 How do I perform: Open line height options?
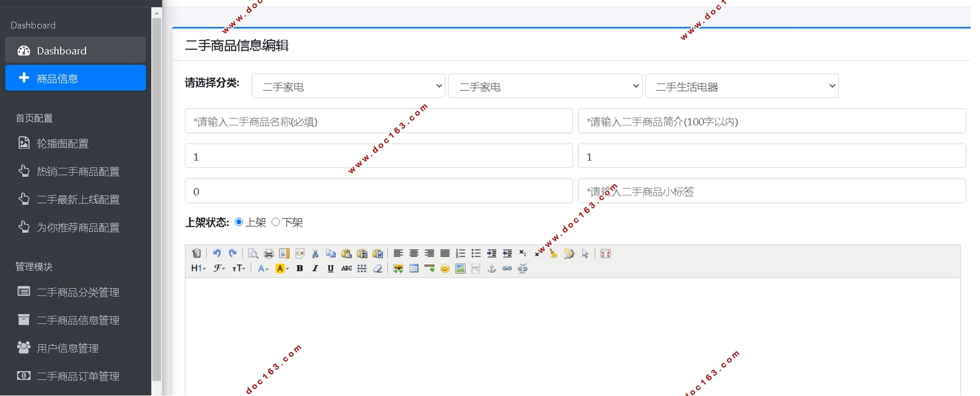(x=362, y=268)
